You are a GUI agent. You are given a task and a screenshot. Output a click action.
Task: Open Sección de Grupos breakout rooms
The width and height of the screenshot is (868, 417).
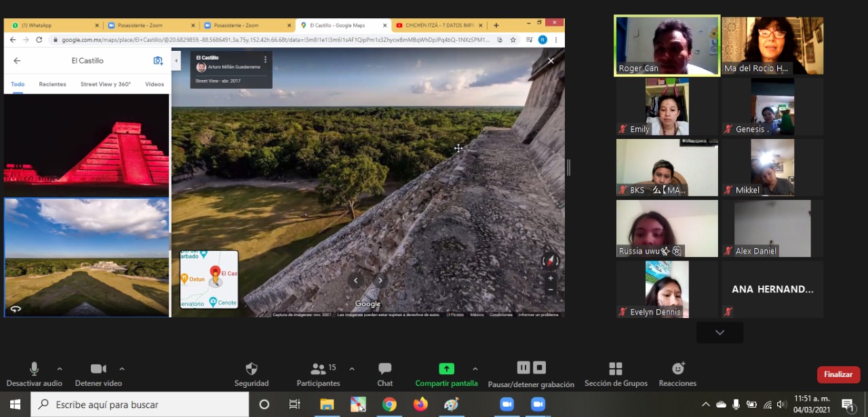(615, 368)
